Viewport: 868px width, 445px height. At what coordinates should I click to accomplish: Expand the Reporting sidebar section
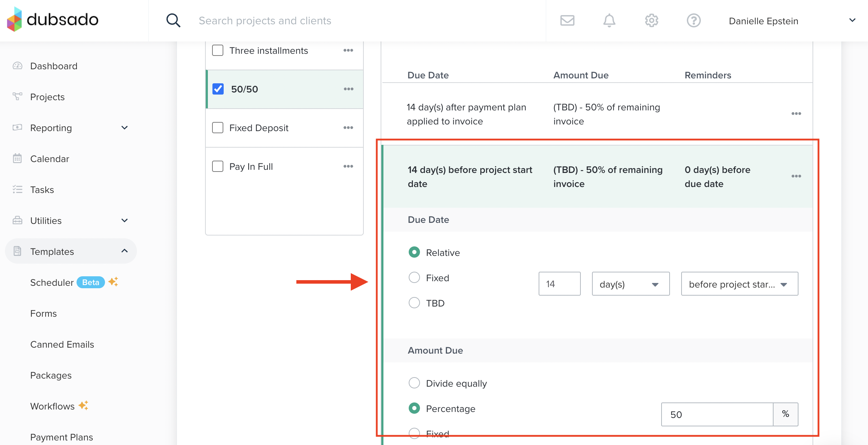[x=124, y=128]
